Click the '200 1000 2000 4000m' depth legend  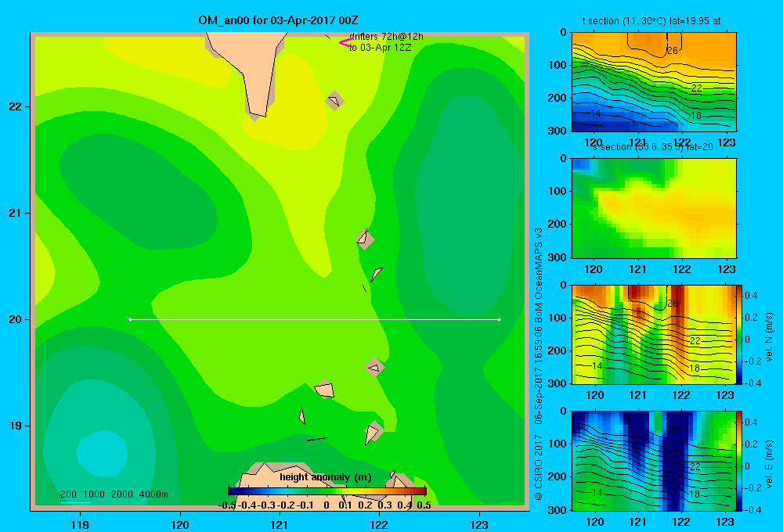tap(114, 494)
